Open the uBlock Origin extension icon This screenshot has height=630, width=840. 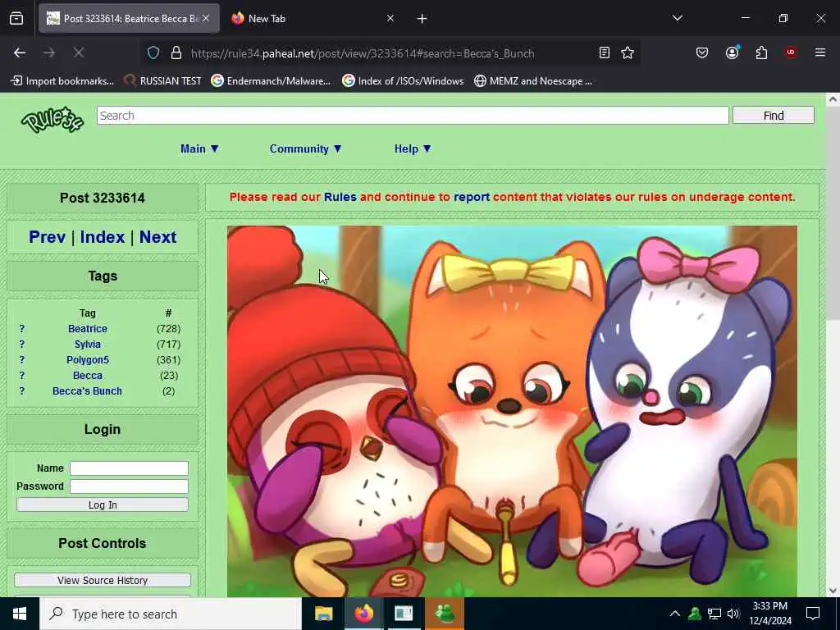point(790,52)
